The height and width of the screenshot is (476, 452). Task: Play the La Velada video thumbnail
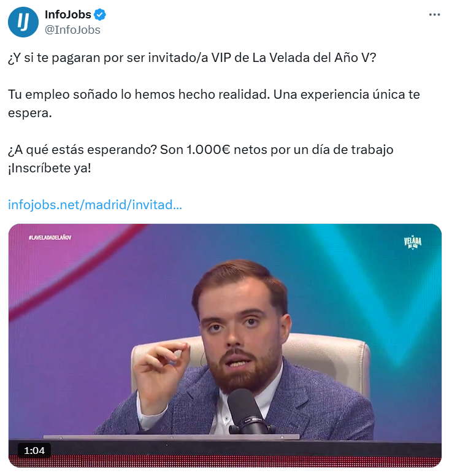225,345
